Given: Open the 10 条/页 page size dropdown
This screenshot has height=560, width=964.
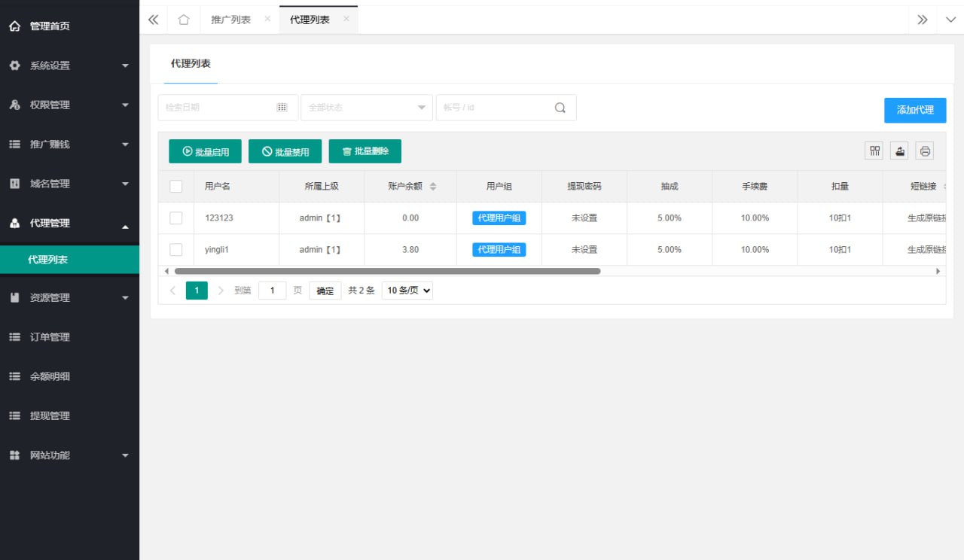Looking at the screenshot, I should coord(407,291).
